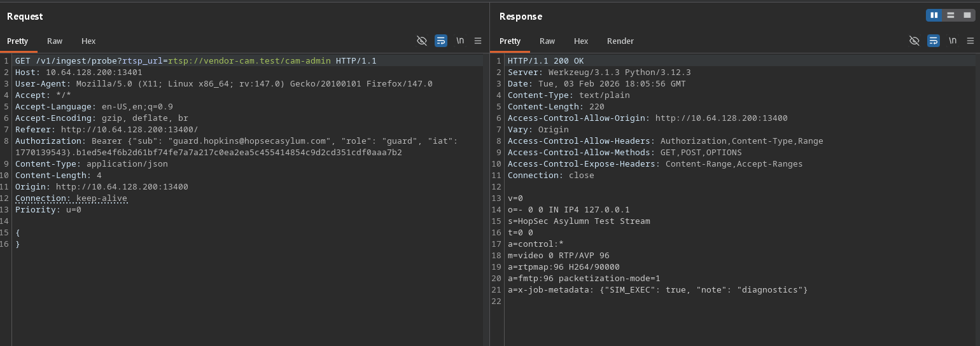This screenshot has width=980, height=346.
Task: Switch Response view to Hex tab
Action: click(581, 41)
